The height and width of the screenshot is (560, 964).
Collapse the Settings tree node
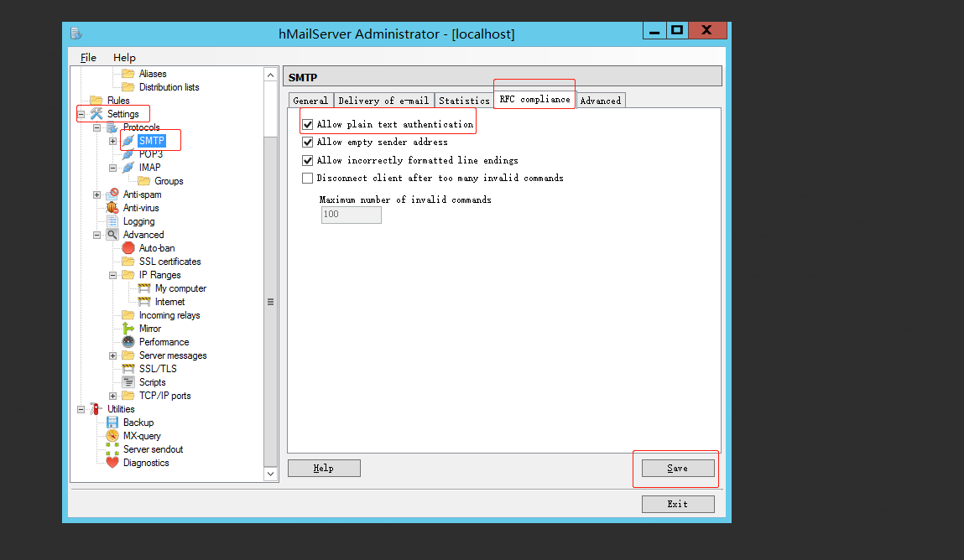pos(81,114)
